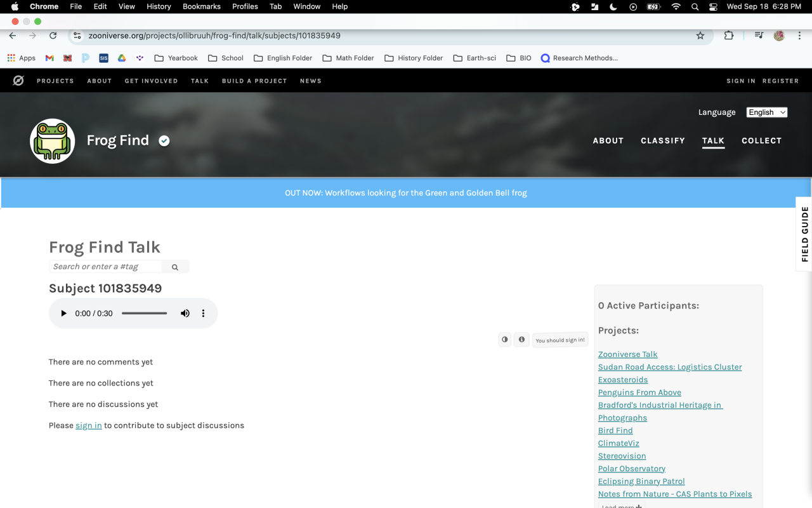Play the subject audio clip
Image resolution: width=812 pixels, height=508 pixels.
[63, 313]
